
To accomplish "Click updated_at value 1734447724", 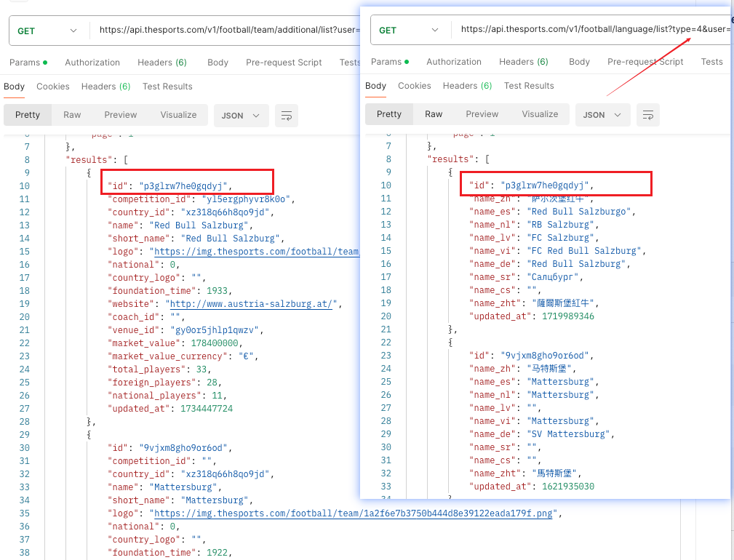I will click(x=207, y=409).
